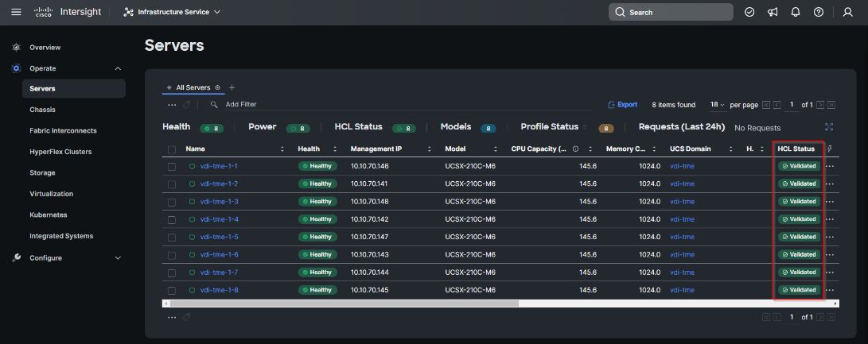The image size is (868, 344).
Task: Click into the top Search field
Action: tap(671, 12)
